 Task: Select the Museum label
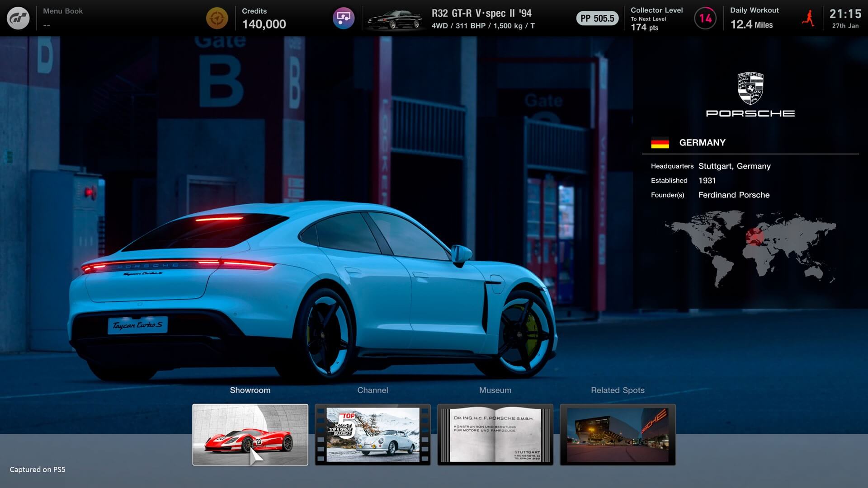495,390
